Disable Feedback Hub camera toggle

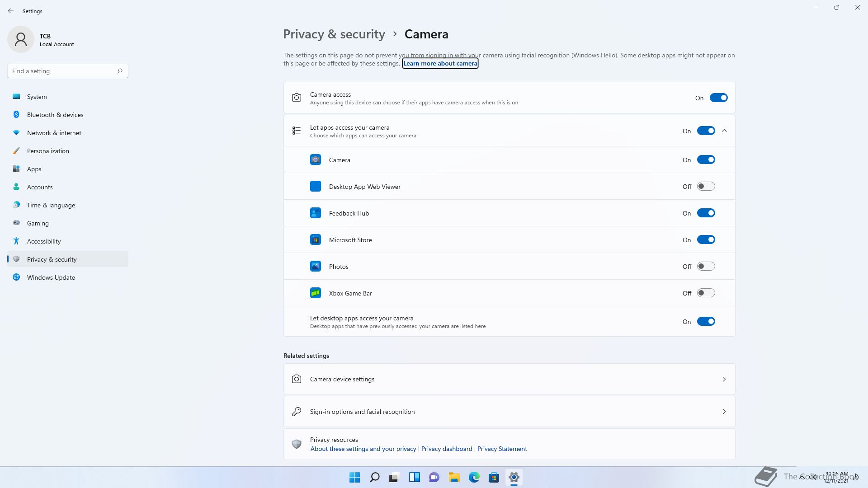[x=705, y=213]
